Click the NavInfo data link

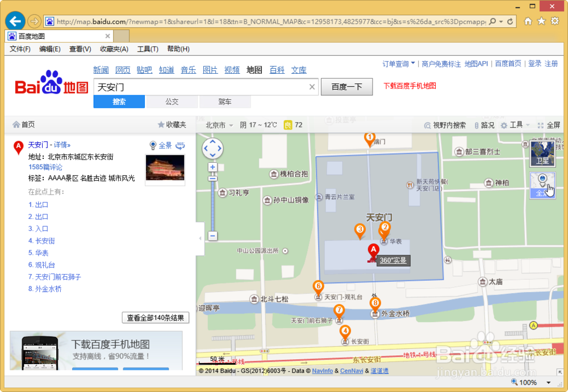(x=323, y=370)
